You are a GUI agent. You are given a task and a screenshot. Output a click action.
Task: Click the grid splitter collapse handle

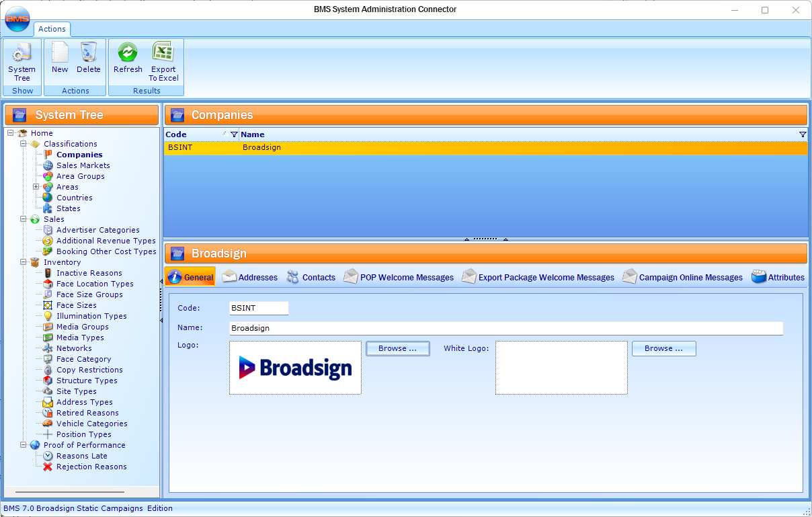(x=485, y=239)
